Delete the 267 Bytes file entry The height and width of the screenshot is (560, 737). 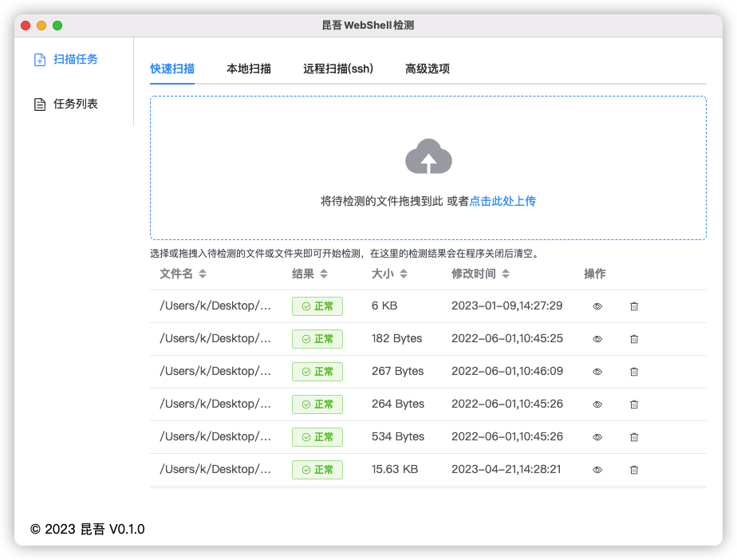tap(634, 372)
